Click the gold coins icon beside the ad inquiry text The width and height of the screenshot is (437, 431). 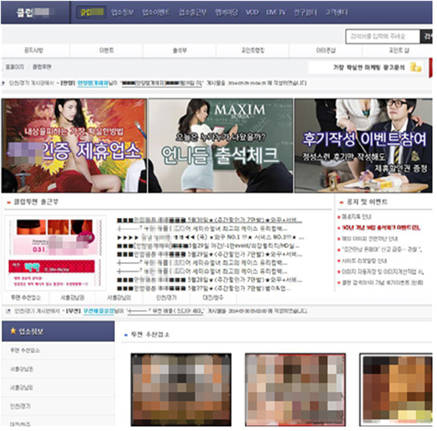(416, 67)
